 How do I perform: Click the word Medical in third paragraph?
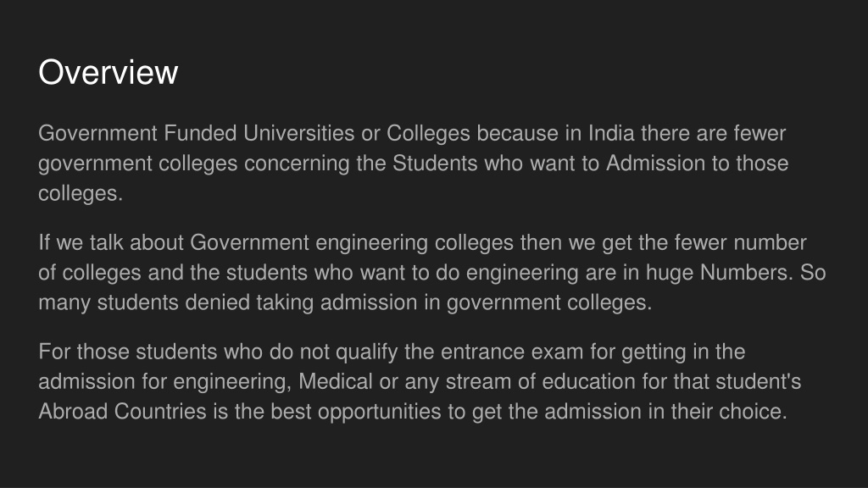coord(336,382)
